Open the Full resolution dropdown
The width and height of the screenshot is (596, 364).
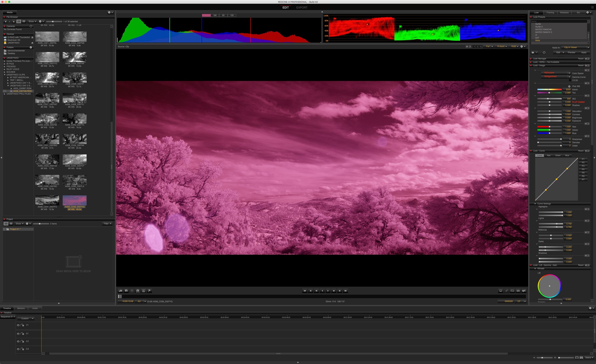coord(489,46)
